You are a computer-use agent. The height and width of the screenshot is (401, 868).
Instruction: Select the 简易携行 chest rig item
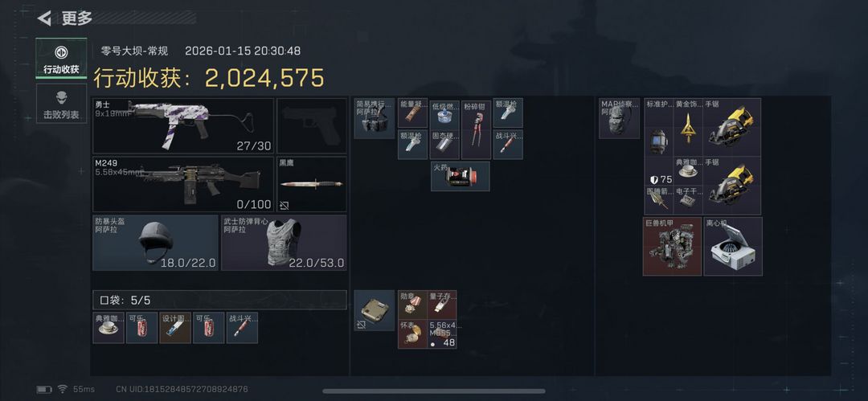(x=375, y=118)
